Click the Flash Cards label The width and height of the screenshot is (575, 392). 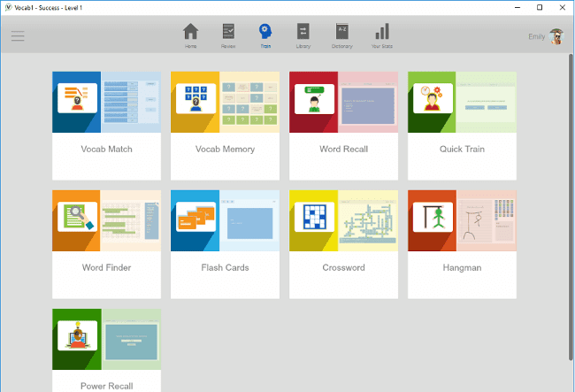tap(226, 268)
